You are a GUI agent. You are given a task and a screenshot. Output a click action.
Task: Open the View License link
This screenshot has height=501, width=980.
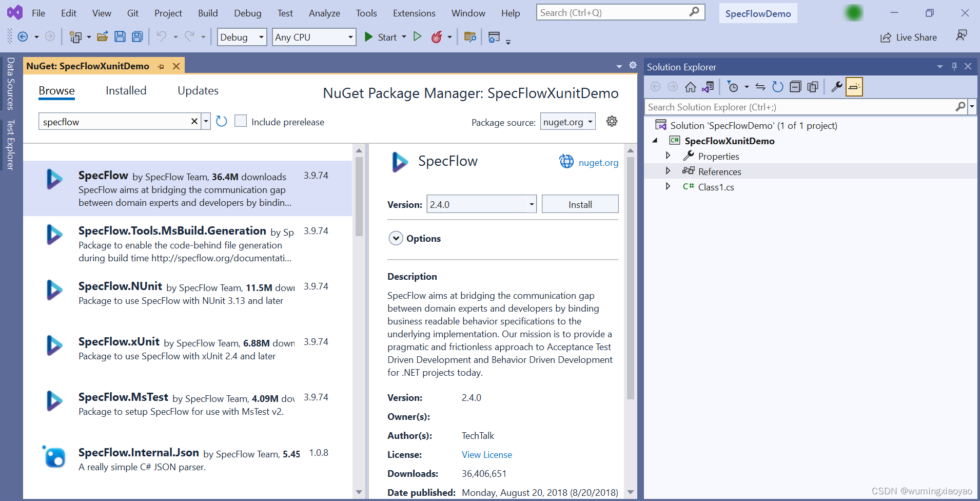tap(486, 455)
